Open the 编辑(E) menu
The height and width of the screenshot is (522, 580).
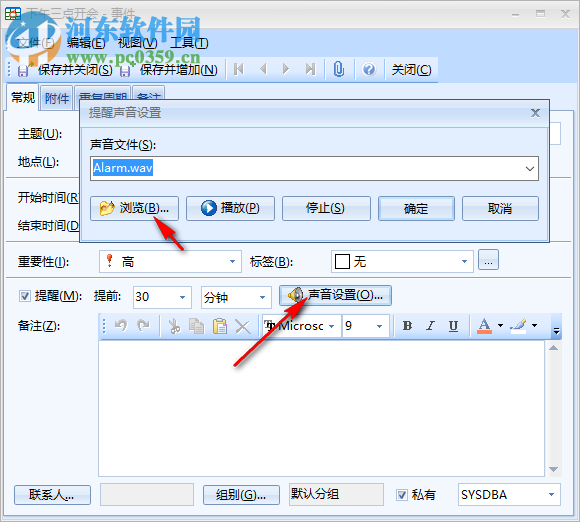86,43
